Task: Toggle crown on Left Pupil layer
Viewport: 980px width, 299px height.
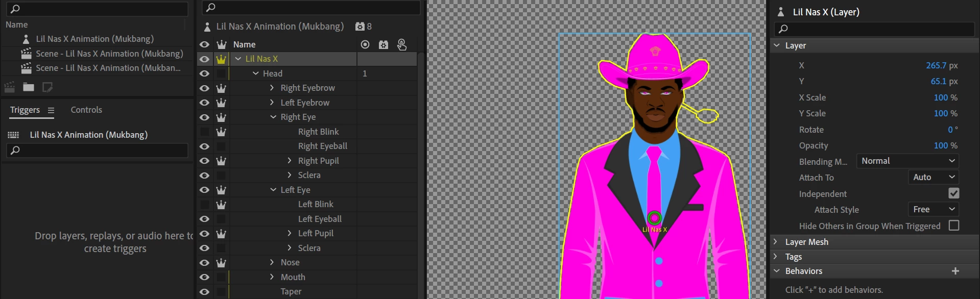Action: 221,234
